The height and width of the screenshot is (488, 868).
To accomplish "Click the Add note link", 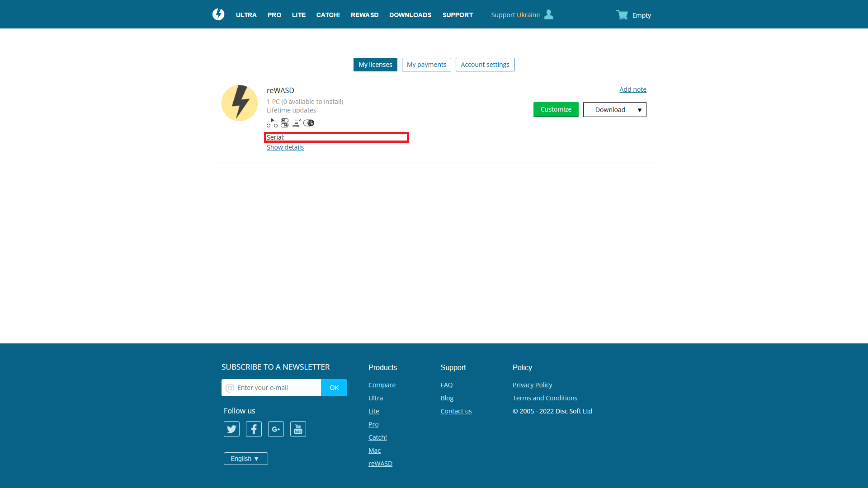I will [x=632, y=89].
